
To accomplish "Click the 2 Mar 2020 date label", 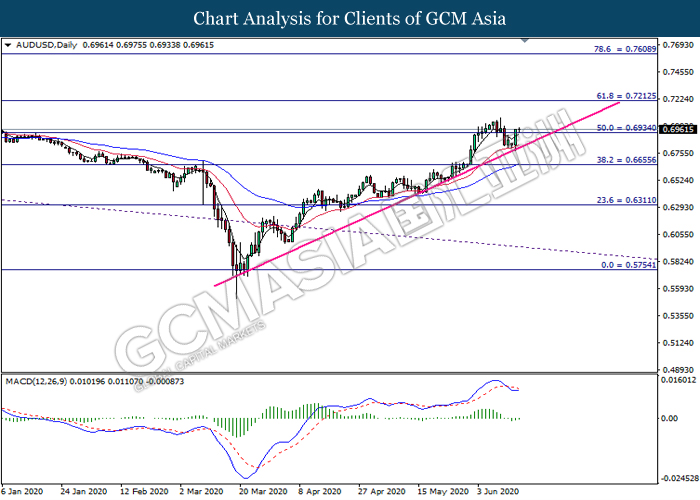I will [201, 492].
